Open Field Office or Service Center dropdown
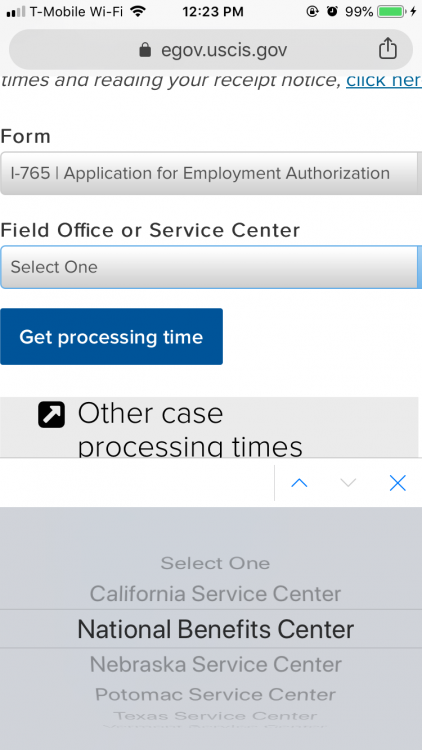This screenshot has height=750, width=422. click(x=211, y=267)
